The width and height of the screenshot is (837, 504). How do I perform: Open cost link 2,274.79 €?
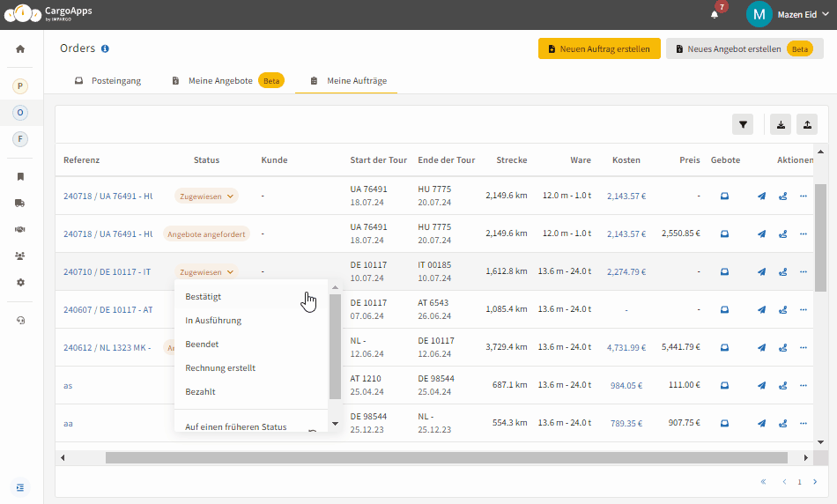point(626,271)
